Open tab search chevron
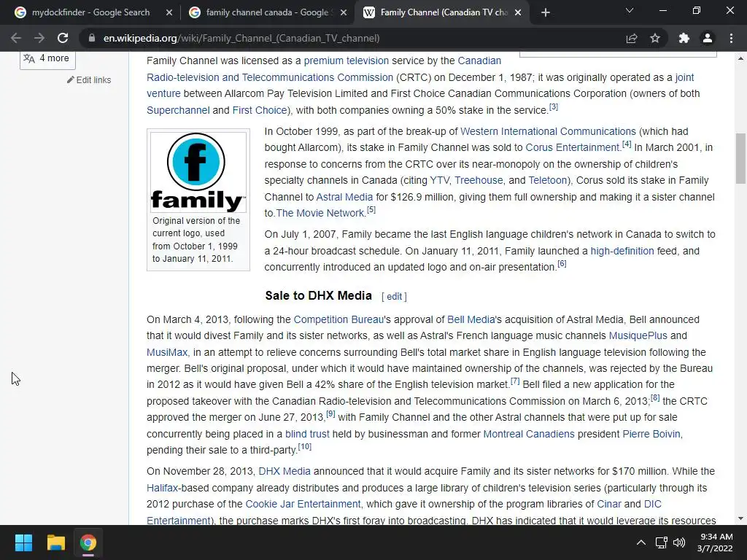Viewport: 747px width, 560px height. click(x=630, y=10)
